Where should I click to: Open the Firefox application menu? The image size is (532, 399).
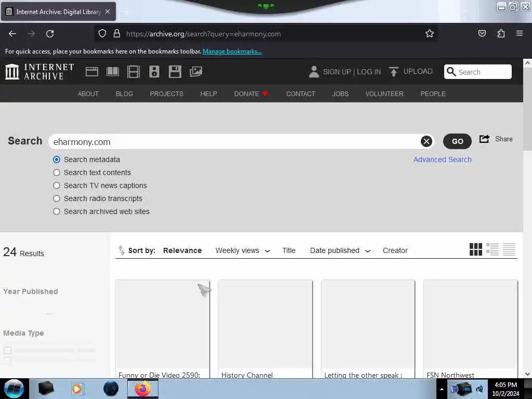coord(520,33)
